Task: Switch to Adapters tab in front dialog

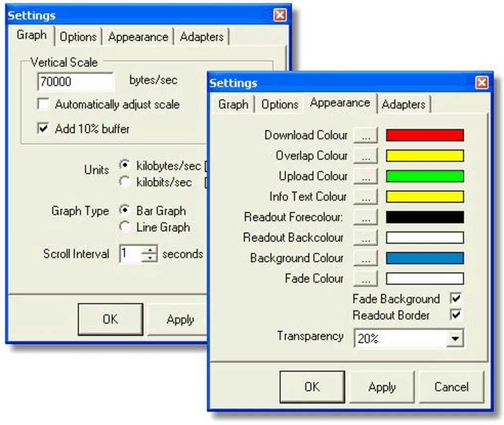Action: coord(404,104)
